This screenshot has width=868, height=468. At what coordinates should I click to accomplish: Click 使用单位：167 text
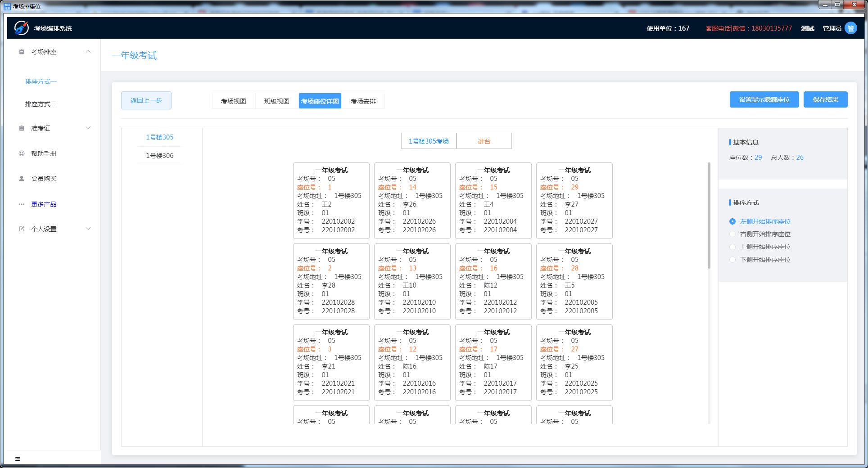(x=668, y=28)
